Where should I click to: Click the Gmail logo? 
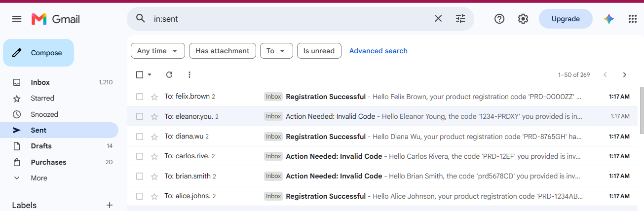[56, 19]
